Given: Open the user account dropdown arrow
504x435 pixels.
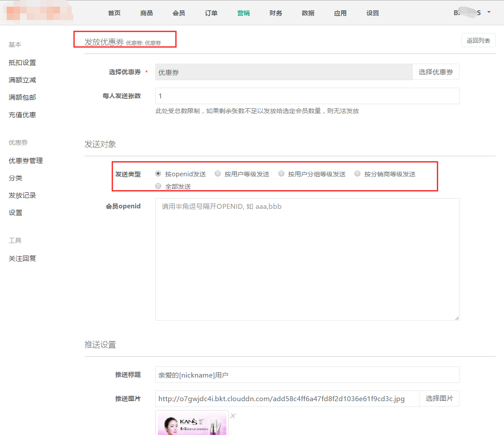Looking at the screenshot, I should [489, 12].
